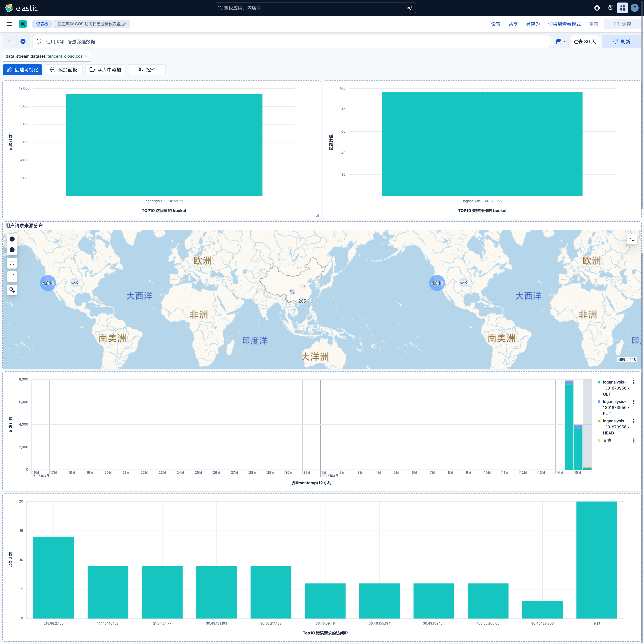
Task: Click 添加面板 button
Action: click(64, 70)
